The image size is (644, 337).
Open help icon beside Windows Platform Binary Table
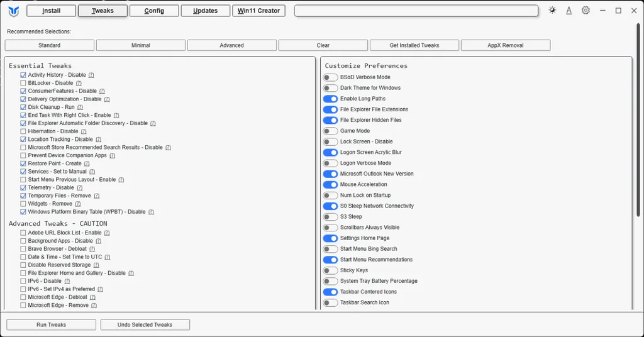point(151,213)
